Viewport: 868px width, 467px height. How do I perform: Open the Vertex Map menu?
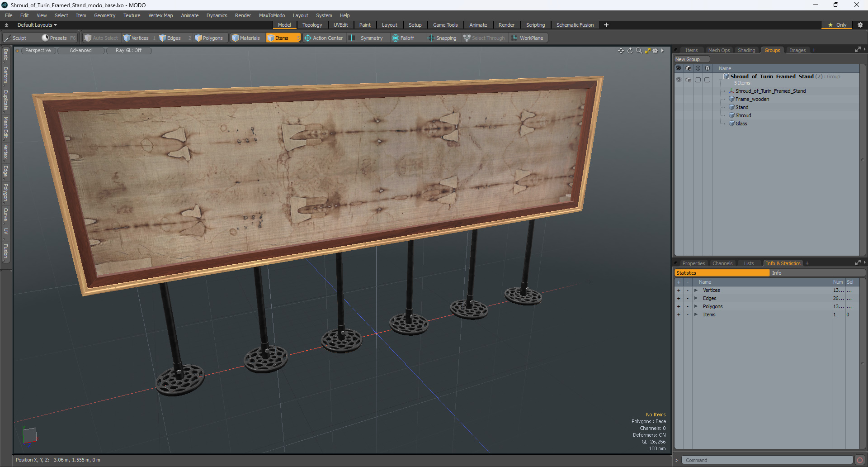coord(160,15)
